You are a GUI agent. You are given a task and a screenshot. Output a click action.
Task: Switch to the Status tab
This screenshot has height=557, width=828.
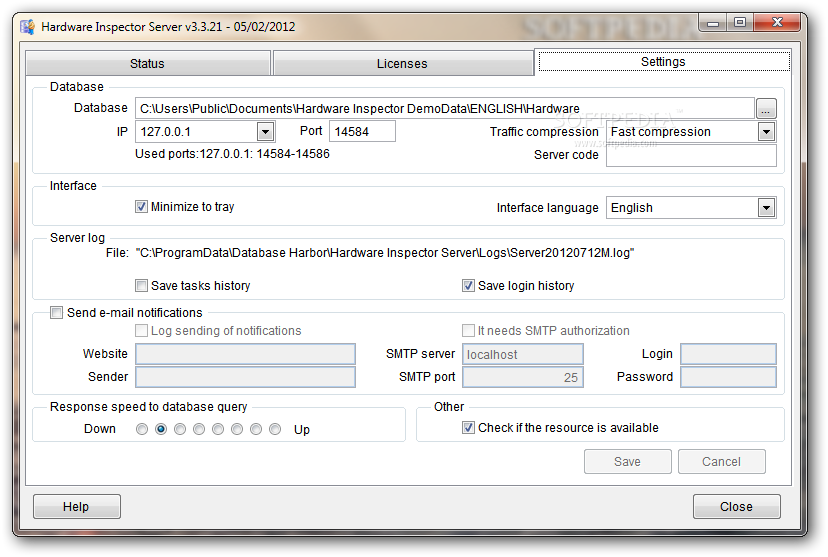tap(147, 63)
